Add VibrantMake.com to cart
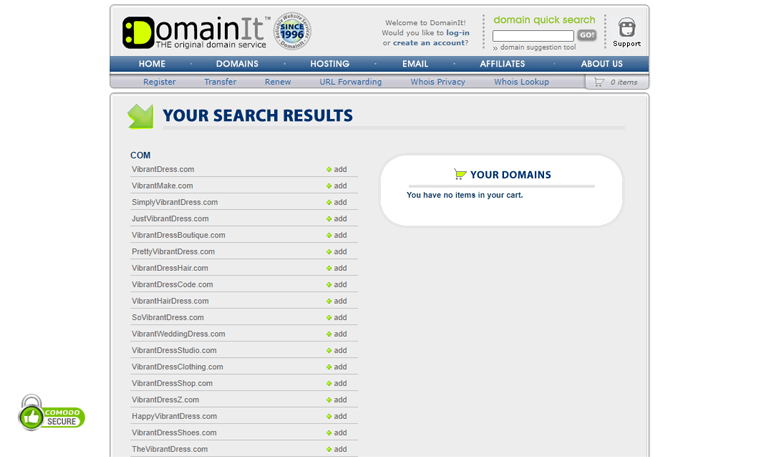Screen dimensions: 760x457 pyautogui.click(x=336, y=186)
